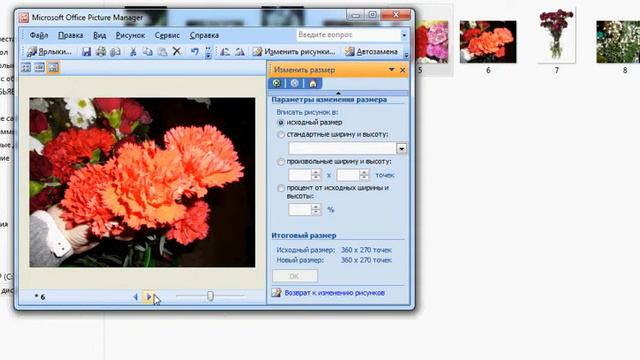Click the width spinner arrows
The height and width of the screenshot is (360, 640).
(316, 175)
